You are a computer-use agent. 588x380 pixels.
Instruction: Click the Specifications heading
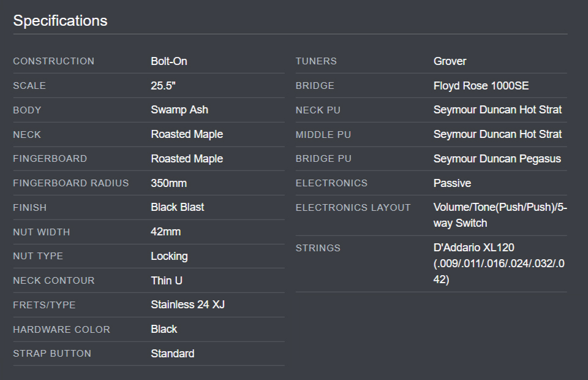pos(61,21)
